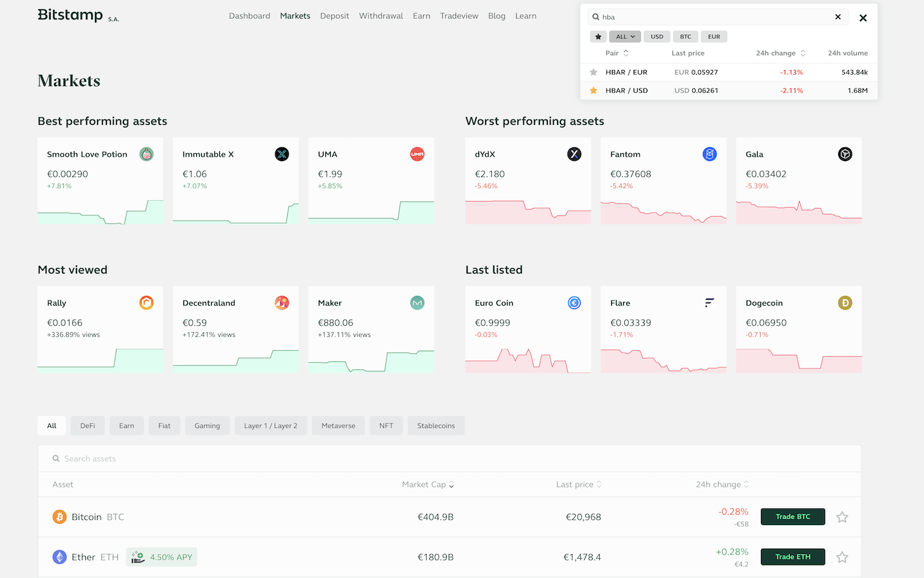Close the pair search panel
The image size is (924, 578).
coord(863,18)
